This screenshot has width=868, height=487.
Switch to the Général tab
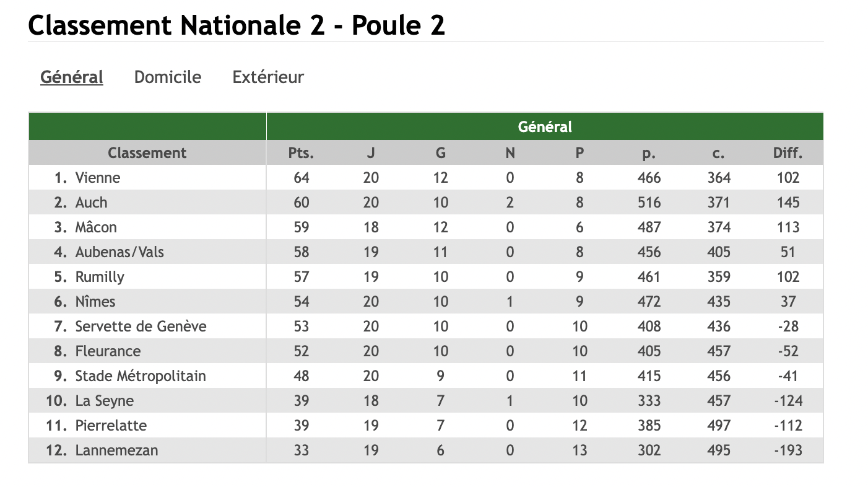click(x=72, y=77)
